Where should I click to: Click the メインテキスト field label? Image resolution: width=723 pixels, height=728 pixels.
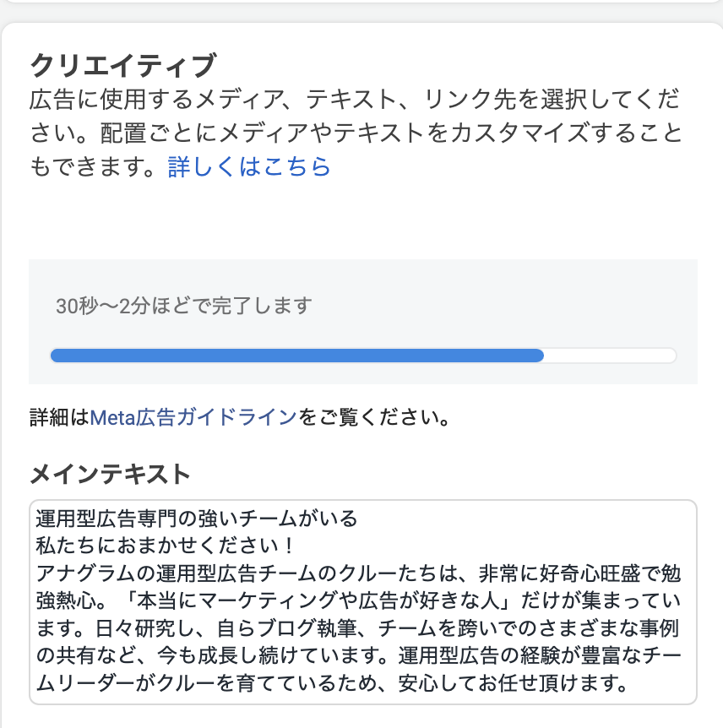click(111, 475)
